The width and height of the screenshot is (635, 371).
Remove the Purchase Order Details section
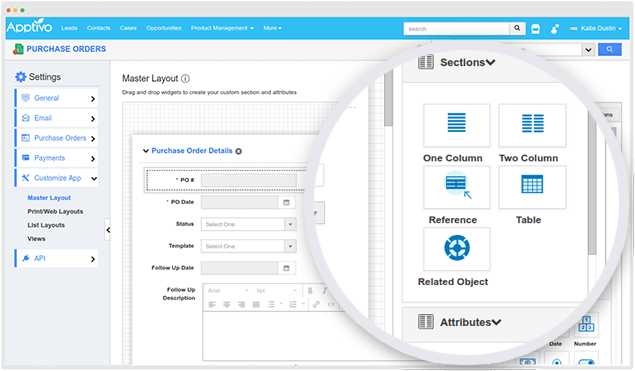pos(239,151)
